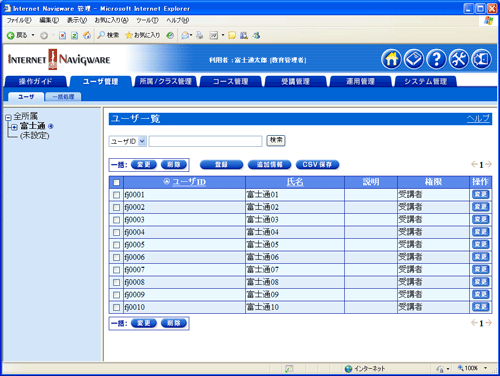Stop page loading with the Stop icon
500x376 pixels.
coord(62,35)
